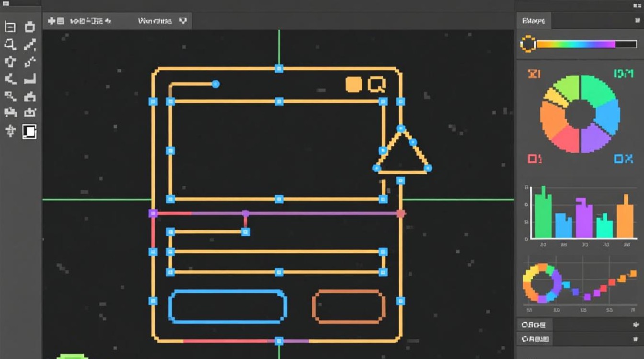The width and height of the screenshot is (644, 359).
Task: Click the rainbow hue slider bar
Action: pos(575,44)
